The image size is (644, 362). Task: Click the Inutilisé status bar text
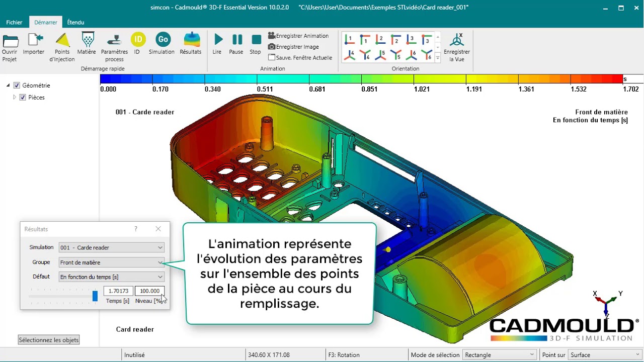click(x=134, y=355)
